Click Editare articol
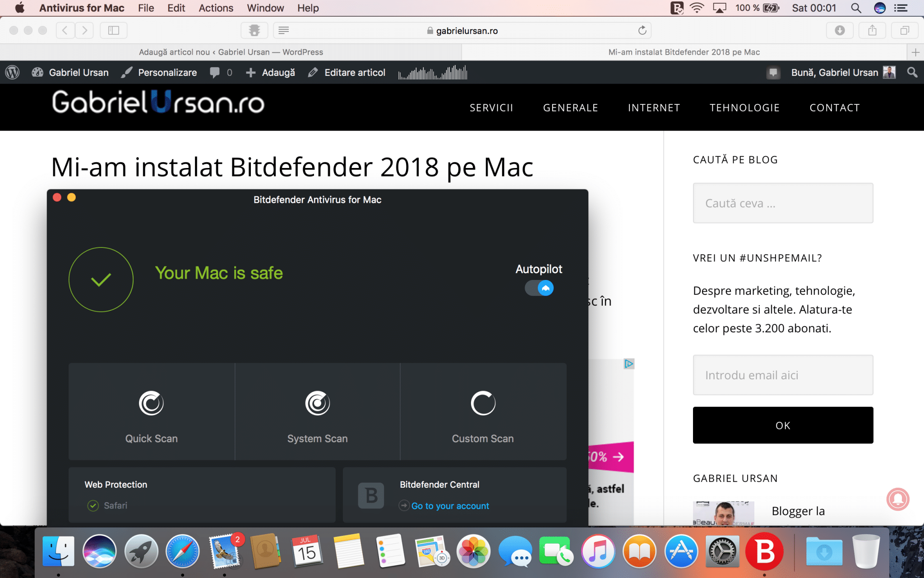 click(346, 72)
